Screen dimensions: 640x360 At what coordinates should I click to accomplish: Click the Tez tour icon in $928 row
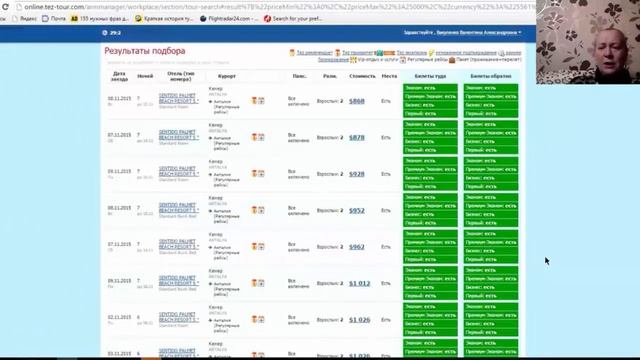(254, 173)
